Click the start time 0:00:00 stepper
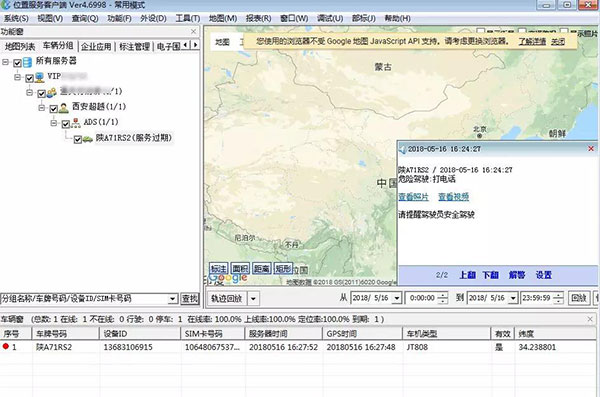 pos(443,298)
